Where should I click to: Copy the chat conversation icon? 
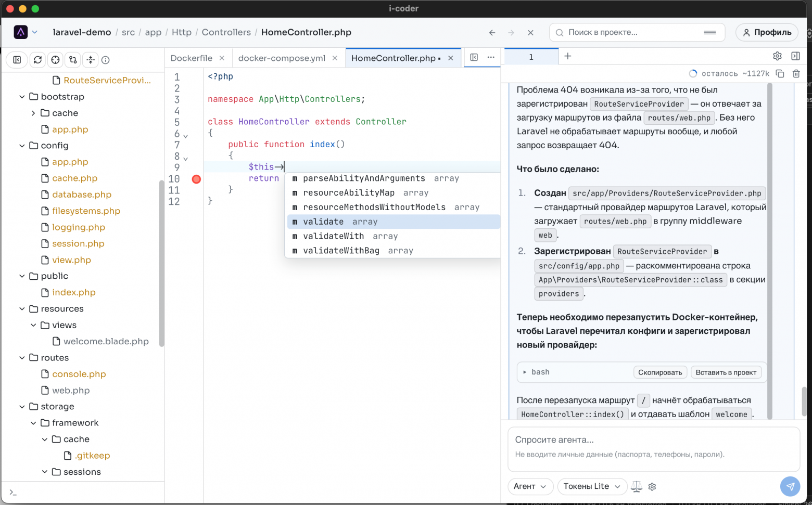coord(780,73)
